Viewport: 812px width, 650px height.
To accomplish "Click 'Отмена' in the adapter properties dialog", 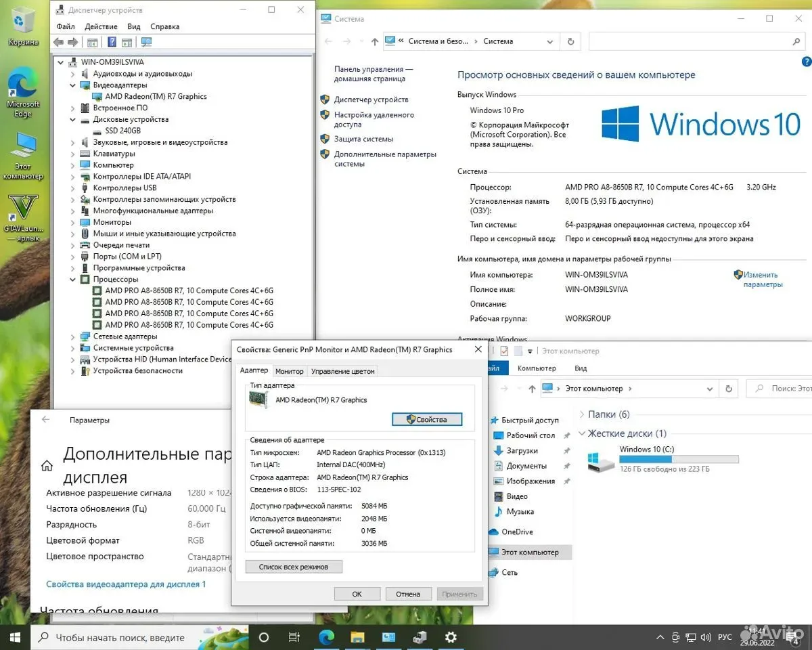I will (408, 594).
